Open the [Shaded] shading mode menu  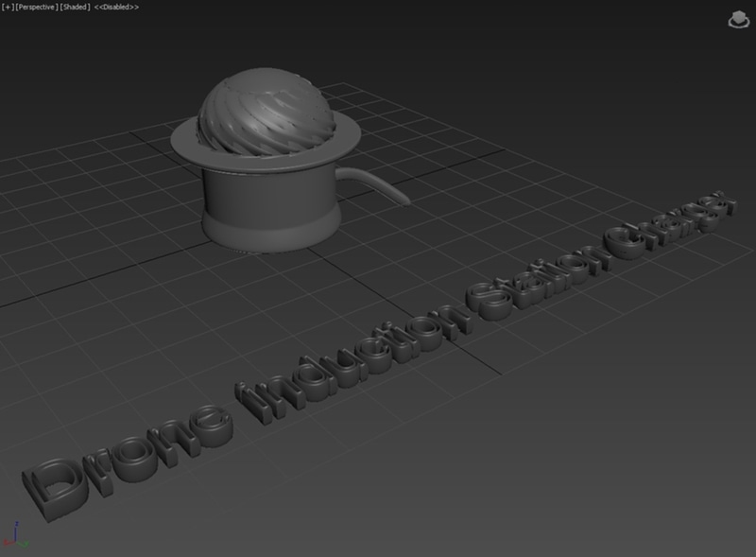pos(76,8)
